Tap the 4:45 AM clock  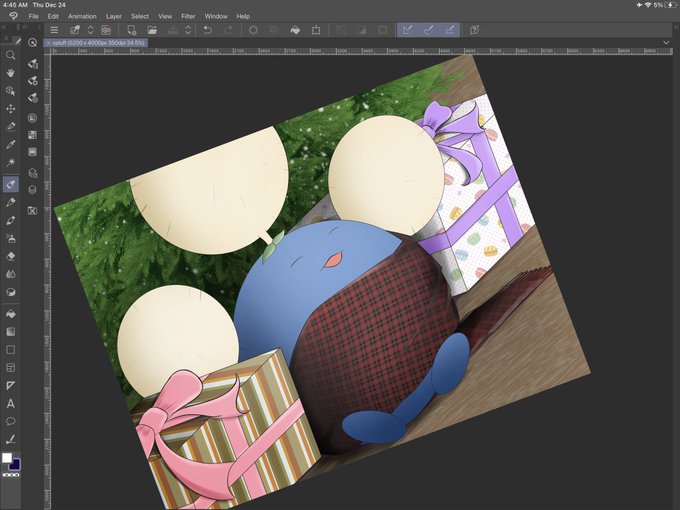tap(15, 5)
